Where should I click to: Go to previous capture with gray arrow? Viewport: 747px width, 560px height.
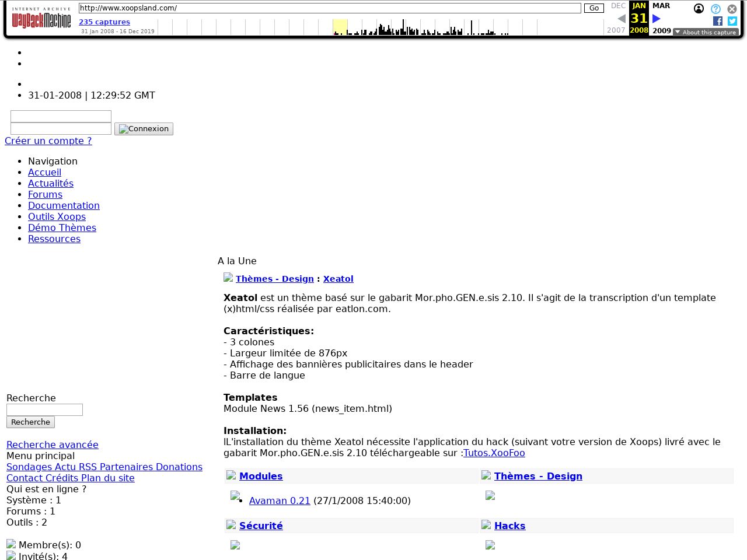622,19
